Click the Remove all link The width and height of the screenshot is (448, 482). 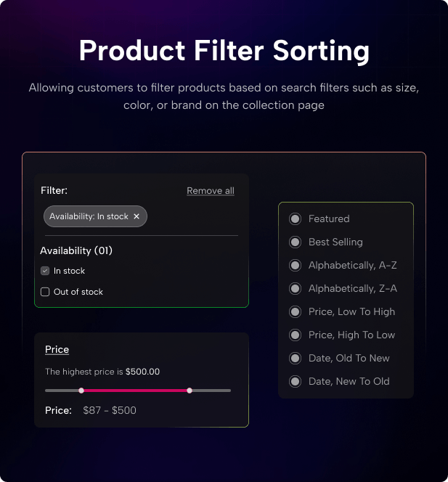pos(211,191)
